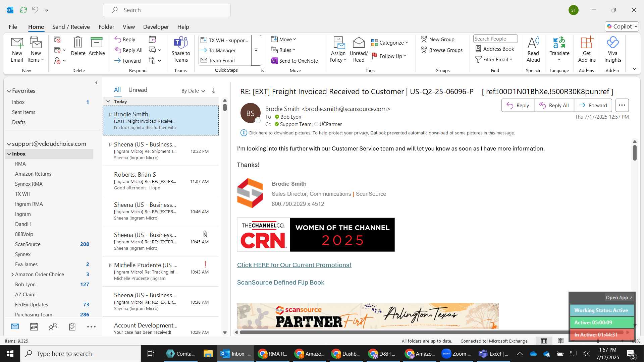Screen dimensions: 644x362
Task: Show only Unread messages
Action: [x=138, y=90]
